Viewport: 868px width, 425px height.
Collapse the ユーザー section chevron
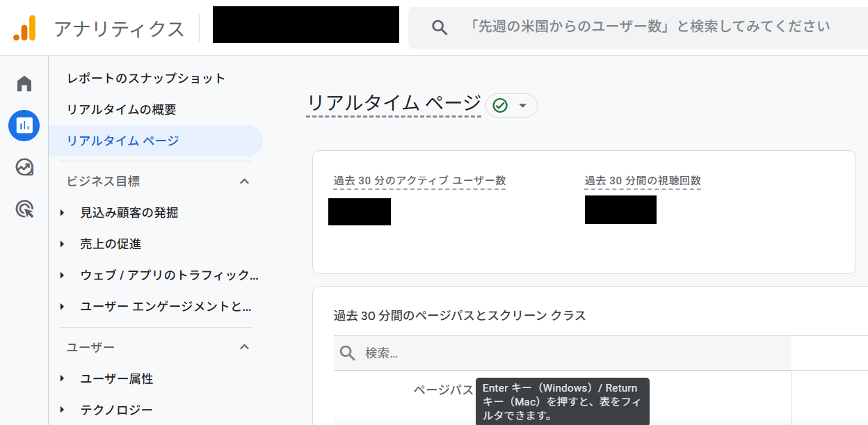point(244,347)
